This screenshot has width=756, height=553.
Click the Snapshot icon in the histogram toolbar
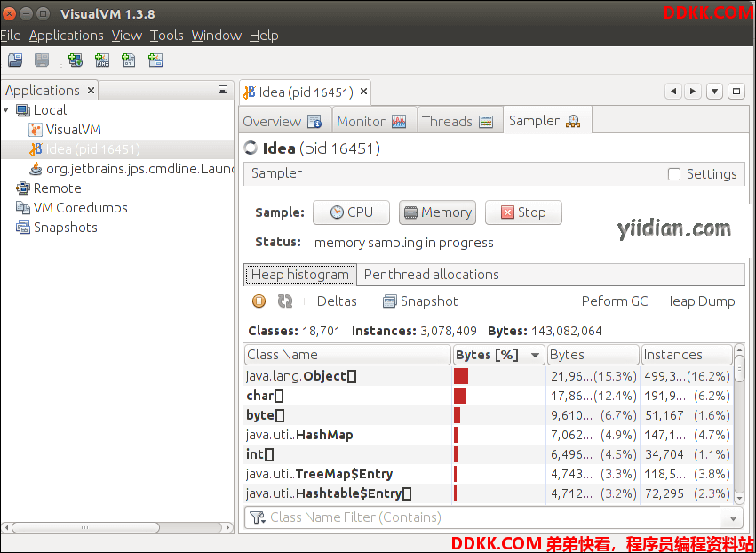[x=389, y=301]
